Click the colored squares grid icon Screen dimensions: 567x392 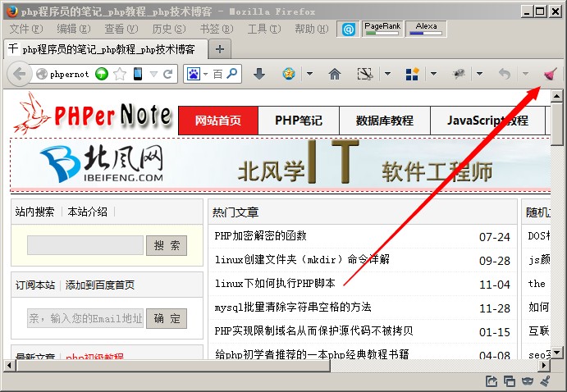(x=412, y=74)
